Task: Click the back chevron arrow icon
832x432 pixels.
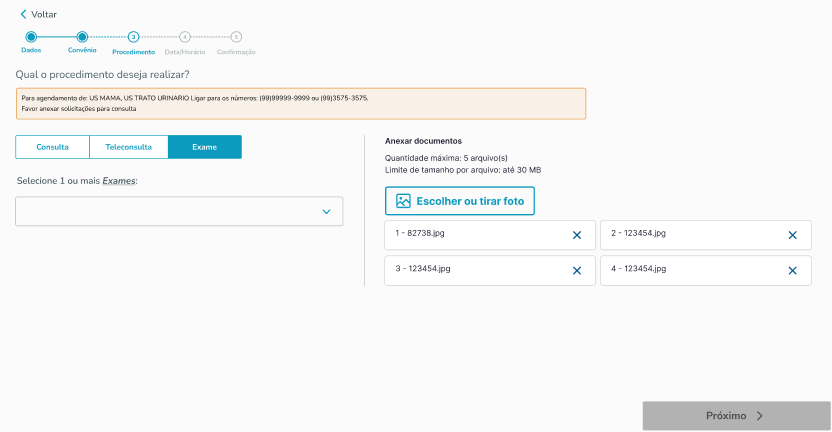Action: [x=23, y=15]
